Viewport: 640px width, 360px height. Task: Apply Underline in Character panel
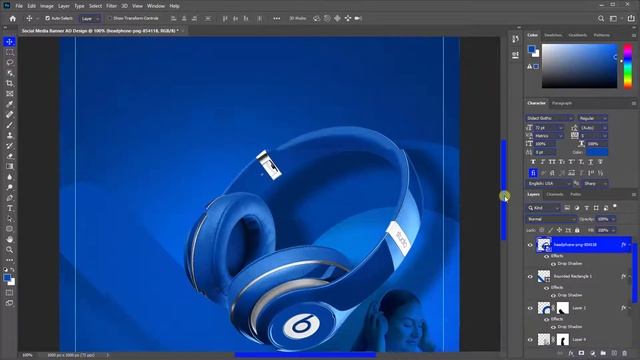click(x=591, y=162)
